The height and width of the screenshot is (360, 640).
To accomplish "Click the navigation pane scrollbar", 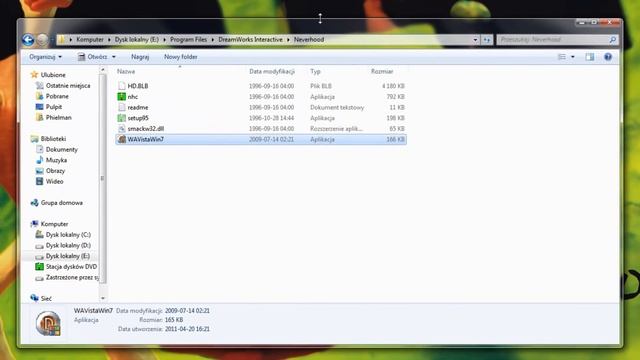I will (x=102, y=178).
